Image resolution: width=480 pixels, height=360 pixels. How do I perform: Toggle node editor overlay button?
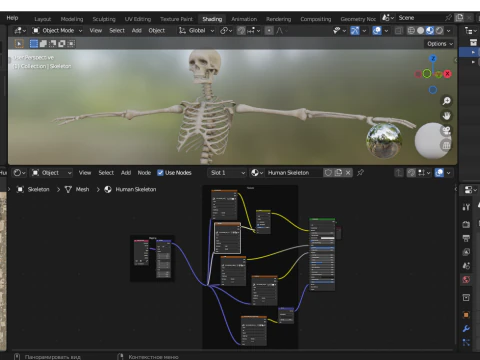(x=440, y=173)
